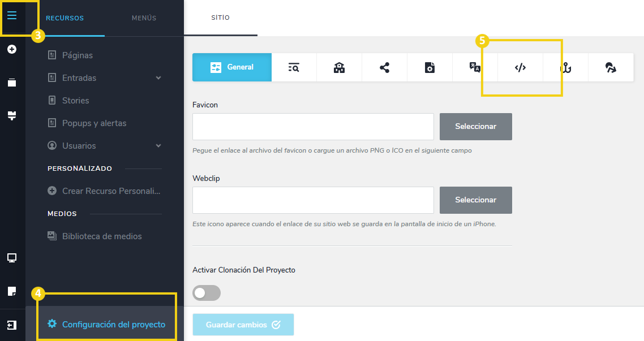644x341 pixels.
Task: Open the SEO settings tab icon
Action: click(x=294, y=67)
